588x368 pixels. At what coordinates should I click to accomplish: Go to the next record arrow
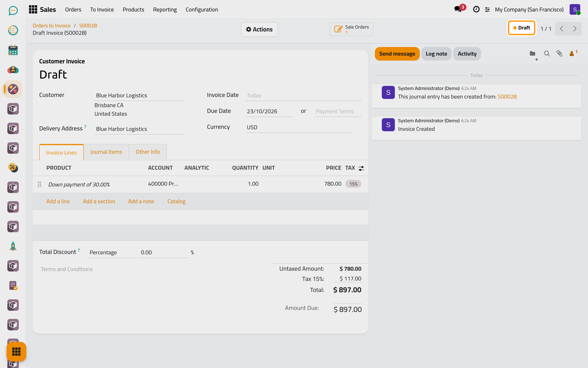(x=575, y=29)
